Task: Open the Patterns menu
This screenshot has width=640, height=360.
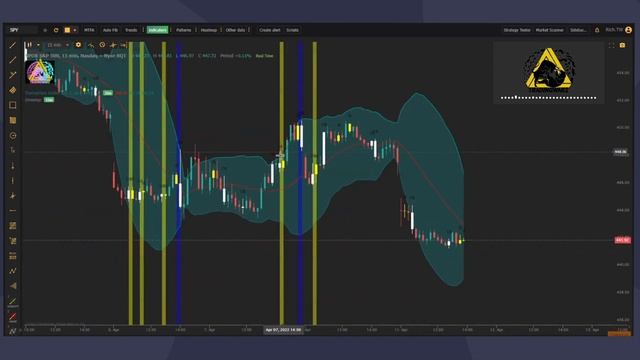Action: tap(183, 30)
